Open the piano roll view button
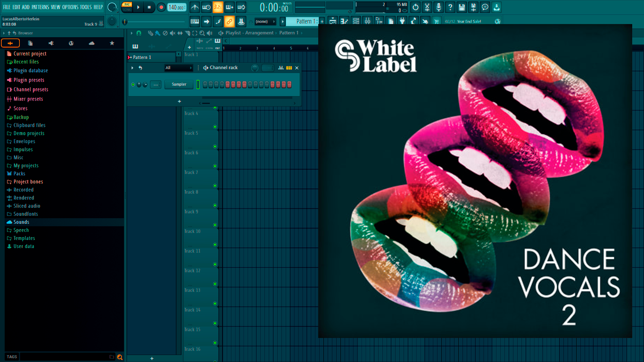 [344, 21]
